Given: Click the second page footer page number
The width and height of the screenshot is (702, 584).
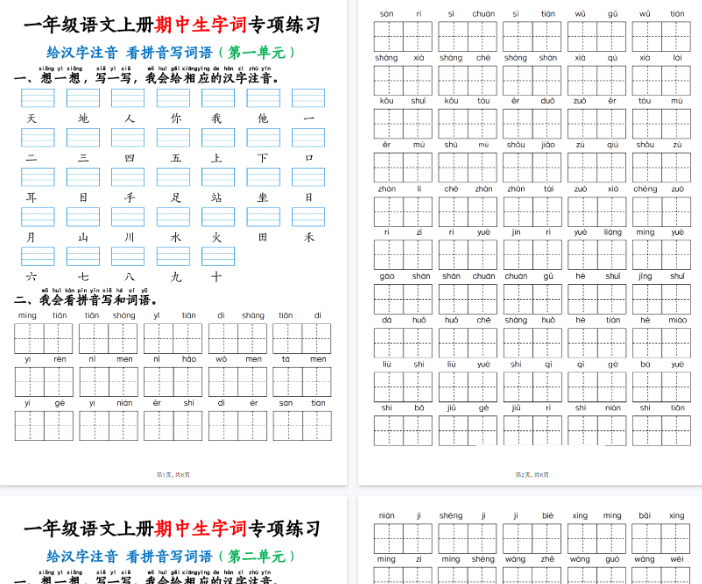Looking at the screenshot, I should pos(532,474).
